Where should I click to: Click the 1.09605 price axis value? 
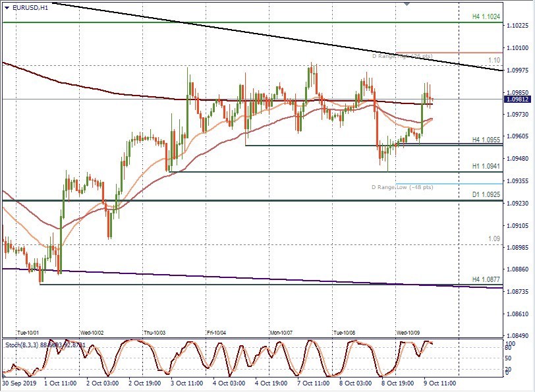click(x=518, y=136)
